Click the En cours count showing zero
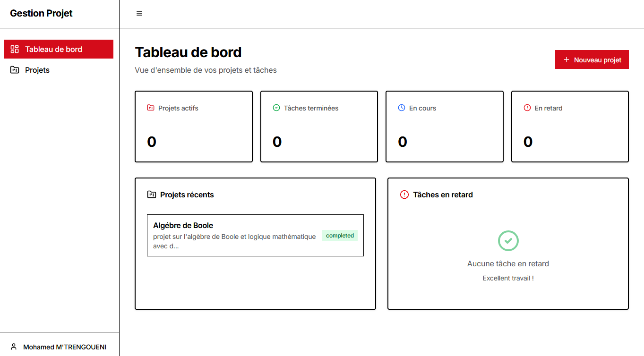 click(x=402, y=141)
